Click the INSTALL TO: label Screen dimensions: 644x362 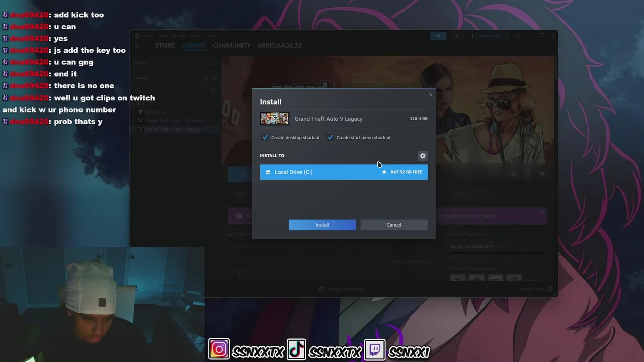[273, 156]
